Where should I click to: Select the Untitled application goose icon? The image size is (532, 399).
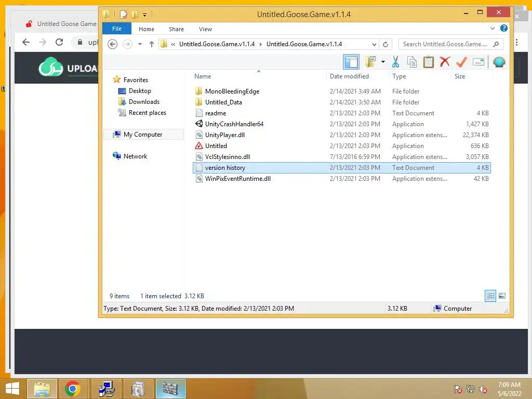click(x=199, y=145)
